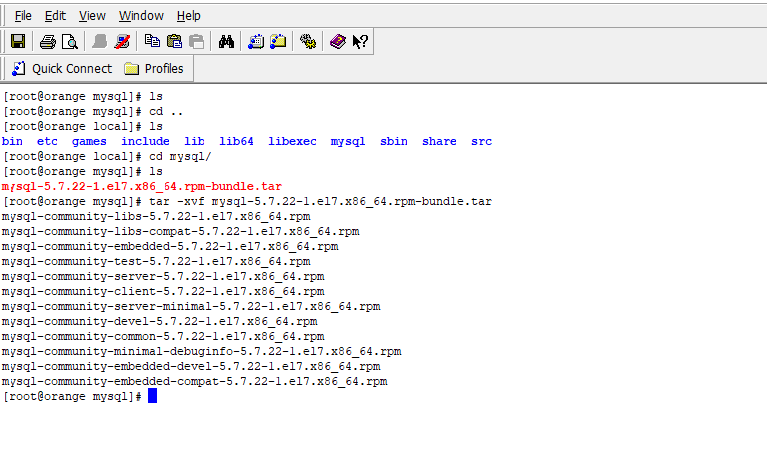Click the grayed-out Paste Selection icon

[x=197, y=42]
